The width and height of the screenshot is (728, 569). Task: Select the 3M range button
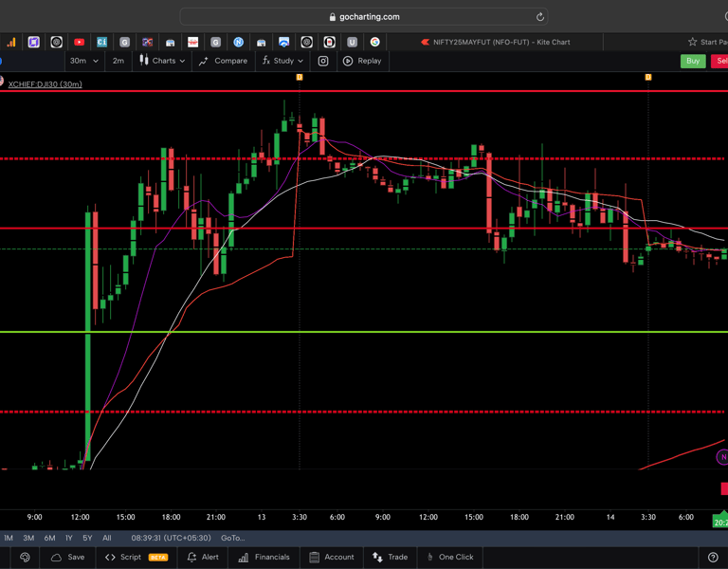point(28,538)
